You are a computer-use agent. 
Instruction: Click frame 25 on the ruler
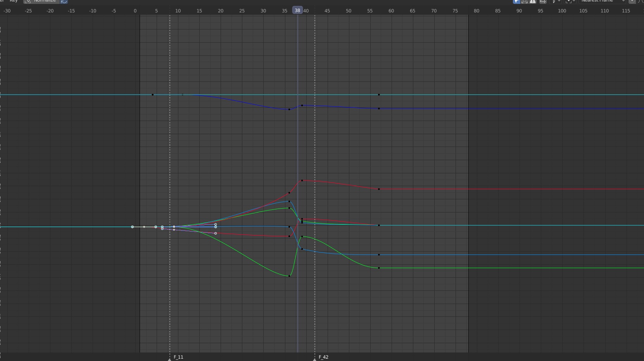point(242,10)
